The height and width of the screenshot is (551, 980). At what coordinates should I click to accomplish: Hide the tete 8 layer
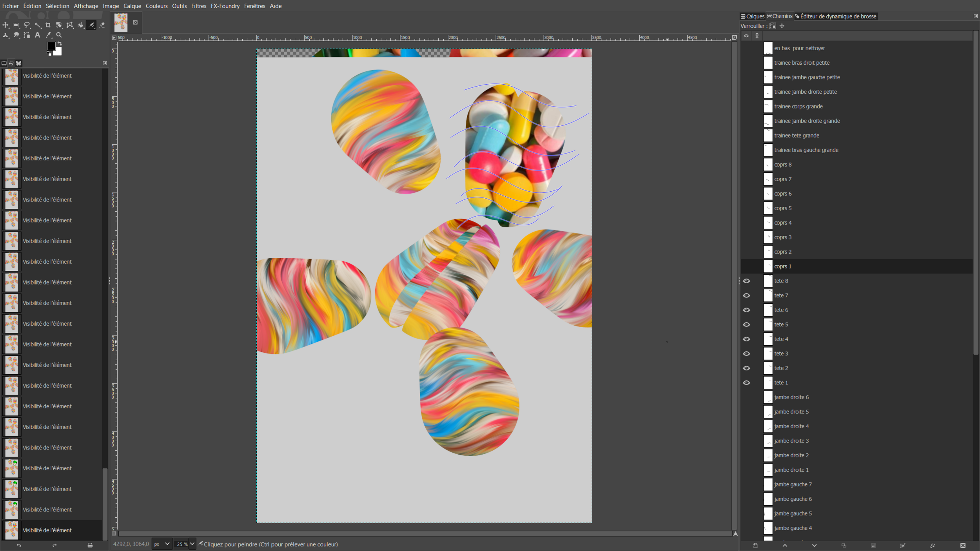point(747,281)
